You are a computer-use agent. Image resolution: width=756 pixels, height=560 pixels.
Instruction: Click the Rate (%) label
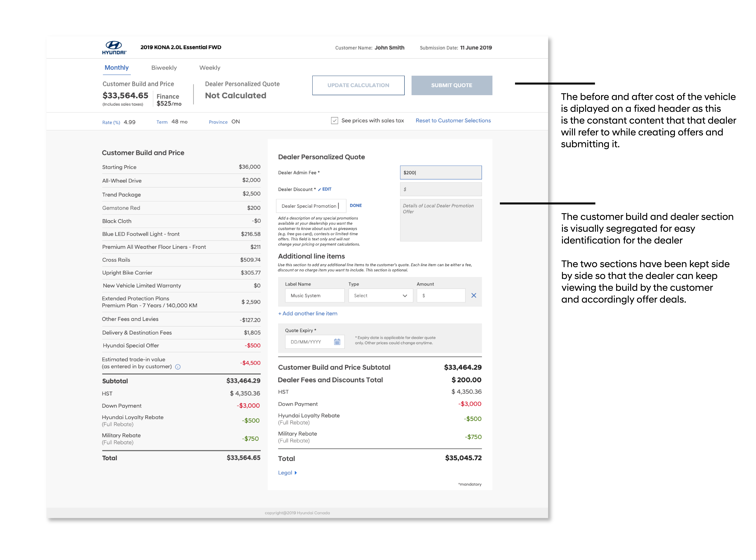tap(111, 122)
